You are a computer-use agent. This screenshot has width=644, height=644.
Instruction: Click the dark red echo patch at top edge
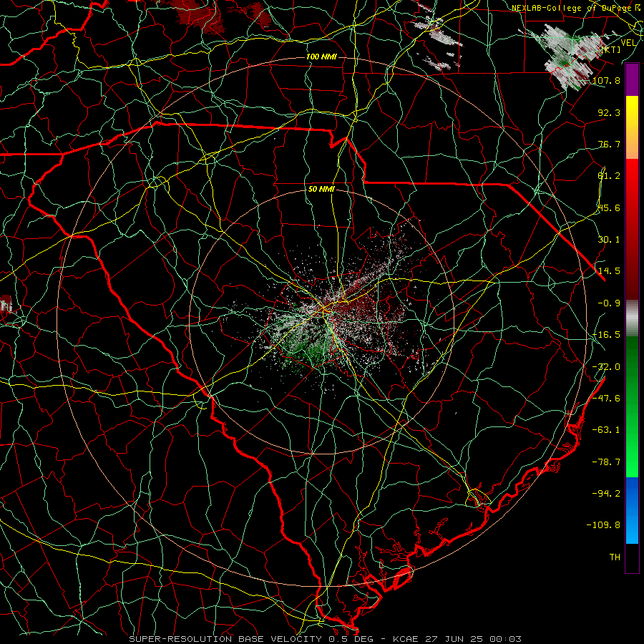tap(199, 15)
